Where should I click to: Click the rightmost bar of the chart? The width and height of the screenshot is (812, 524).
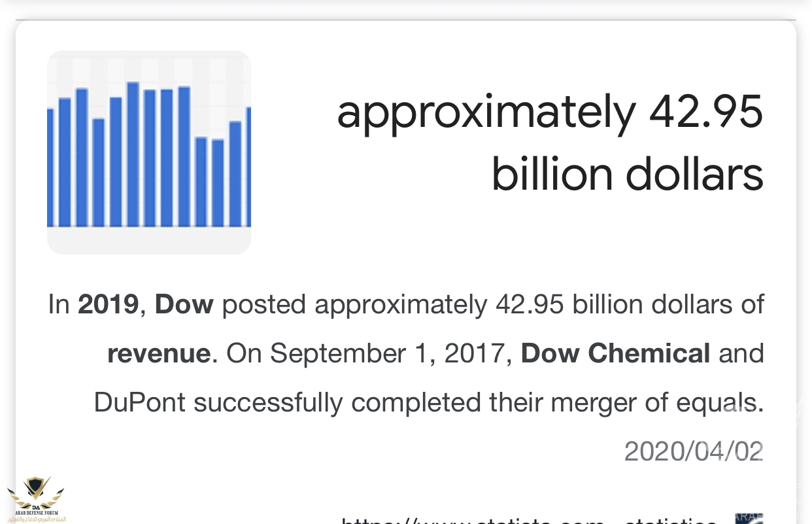(248, 166)
